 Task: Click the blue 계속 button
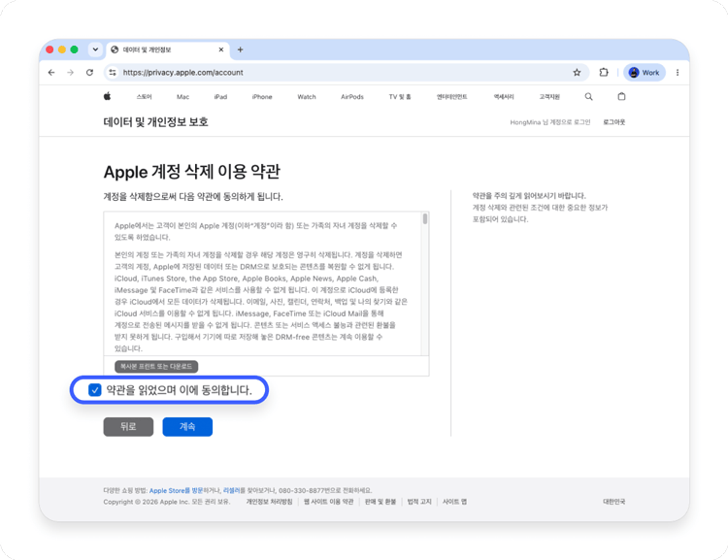187,427
